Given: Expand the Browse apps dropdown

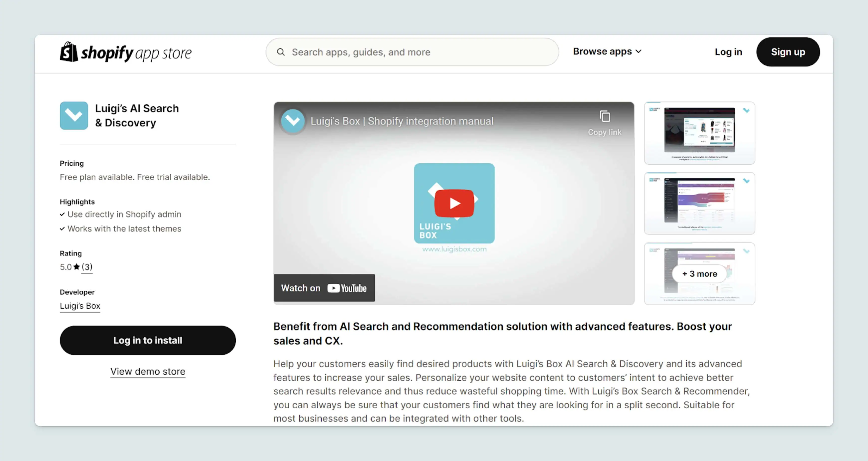Looking at the screenshot, I should click(602, 52).
